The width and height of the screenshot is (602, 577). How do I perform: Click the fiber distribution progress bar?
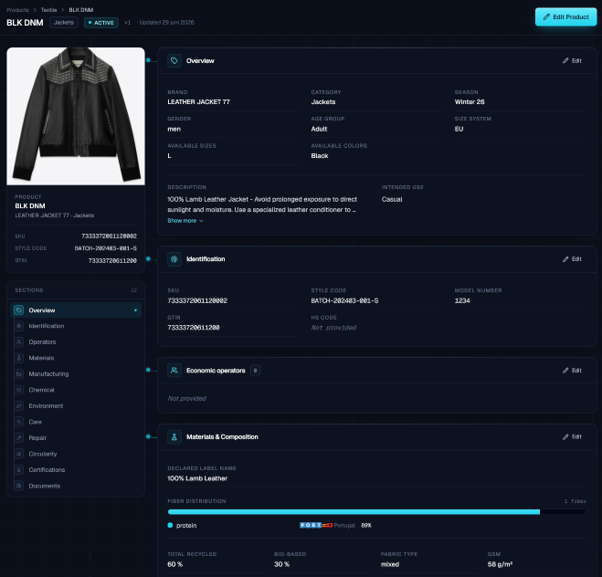(377, 512)
